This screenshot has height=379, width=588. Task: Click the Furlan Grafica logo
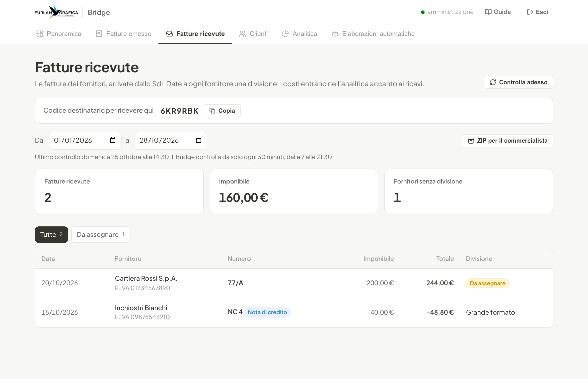56,12
